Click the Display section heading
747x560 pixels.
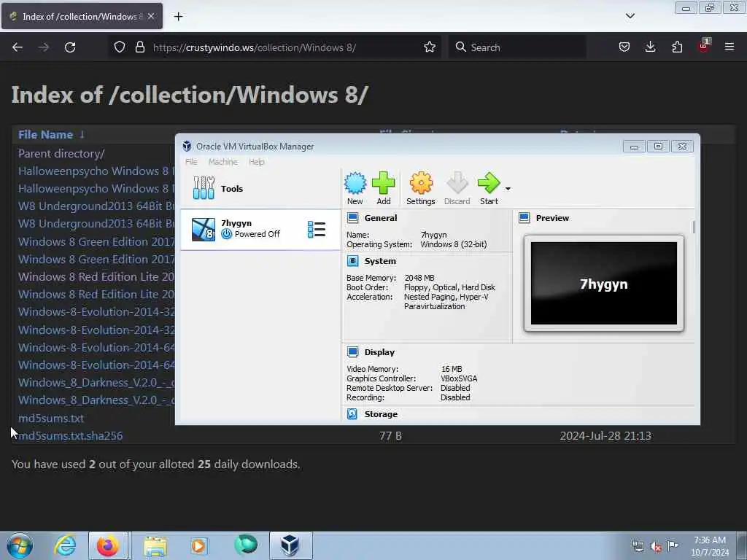coord(379,352)
